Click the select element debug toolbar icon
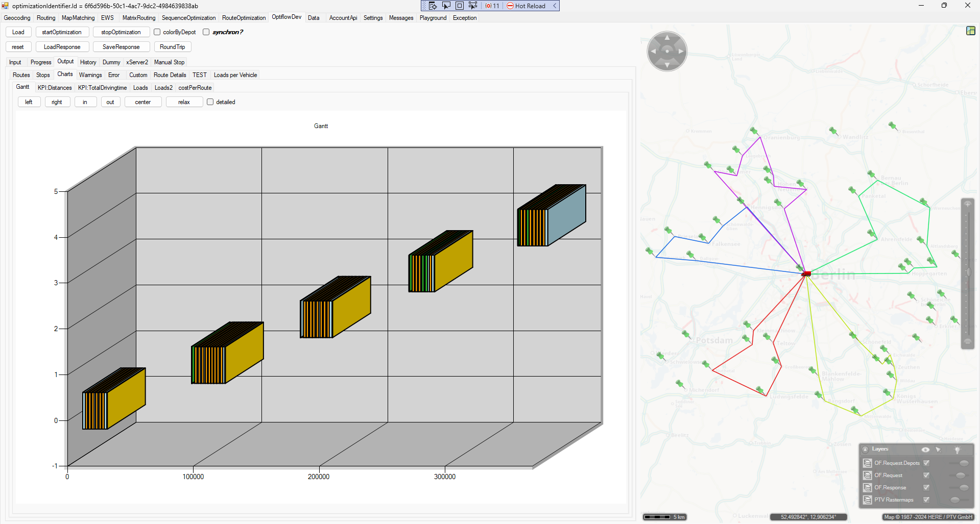This screenshot has height=524, width=980. [446, 6]
